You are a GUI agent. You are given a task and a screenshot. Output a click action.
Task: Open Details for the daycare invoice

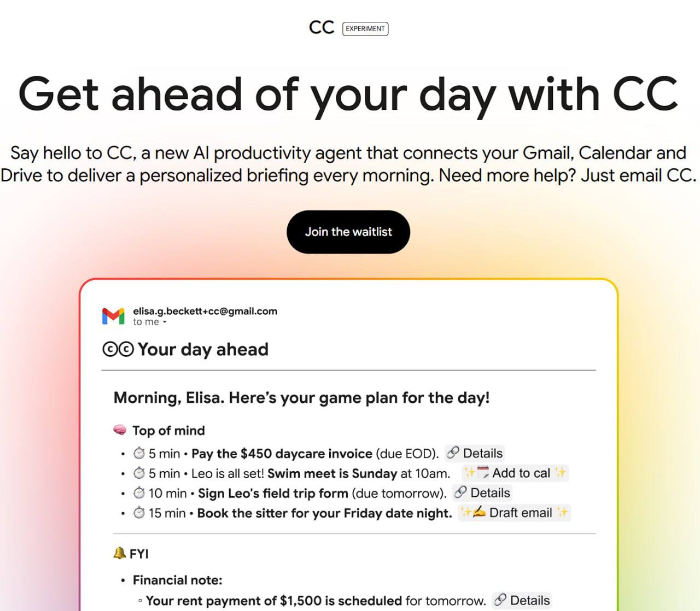[x=474, y=453]
